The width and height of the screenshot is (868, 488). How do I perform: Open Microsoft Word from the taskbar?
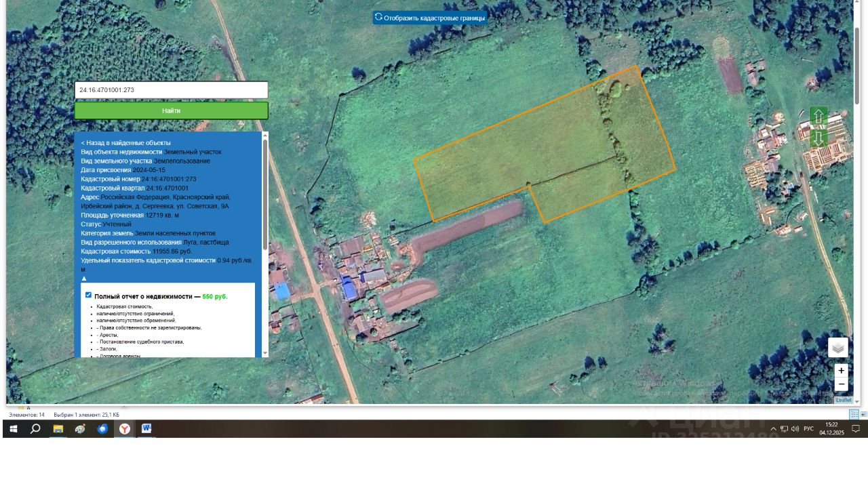[146, 429]
